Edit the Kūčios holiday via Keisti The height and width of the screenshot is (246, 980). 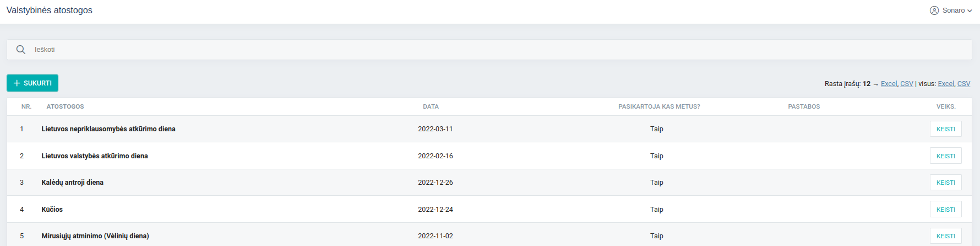coord(945,210)
